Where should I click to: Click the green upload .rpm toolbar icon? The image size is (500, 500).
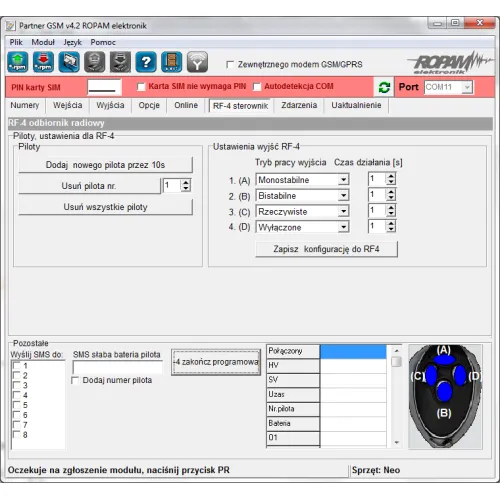18,62
